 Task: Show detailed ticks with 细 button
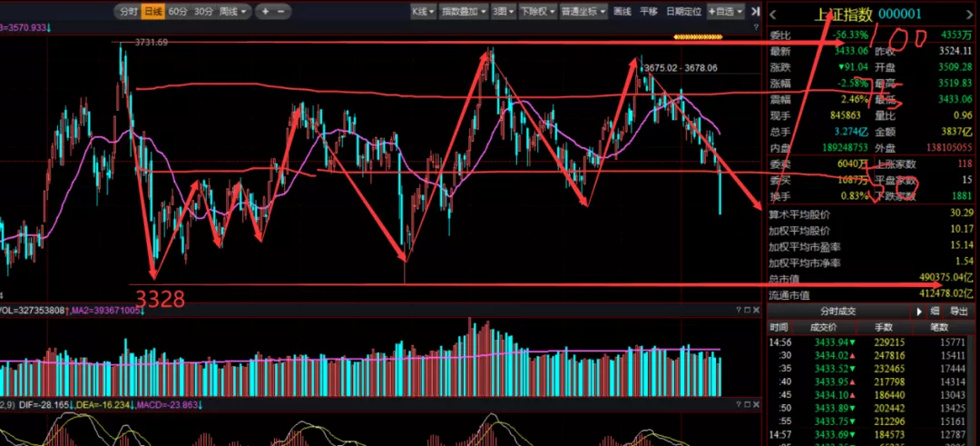tap(935, 311)
